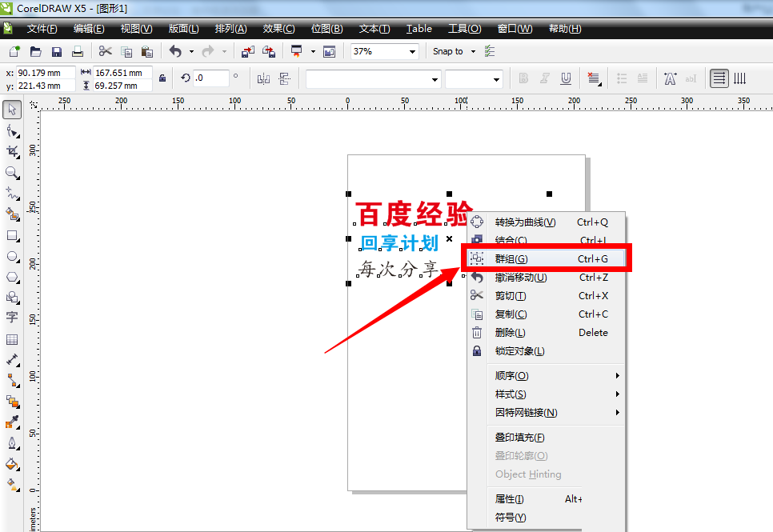Click the Paste clipboard icon

[x=147, y=51]
